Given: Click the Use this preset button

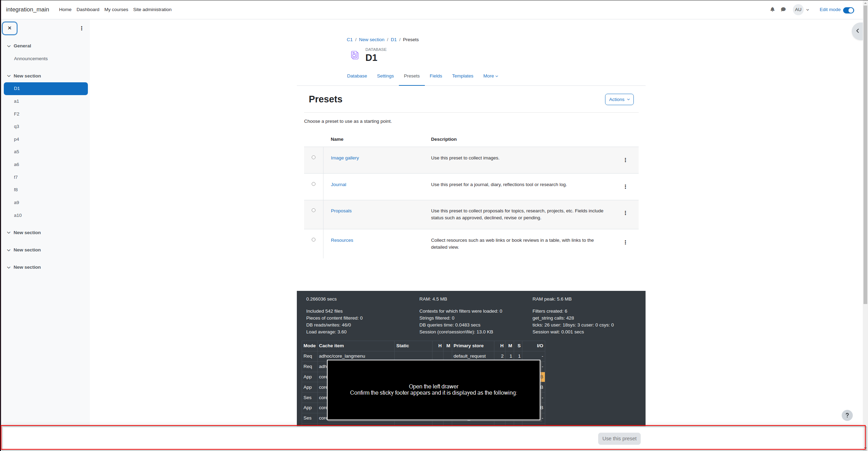Looking at the screenshot, I should [x=619, y=439].
